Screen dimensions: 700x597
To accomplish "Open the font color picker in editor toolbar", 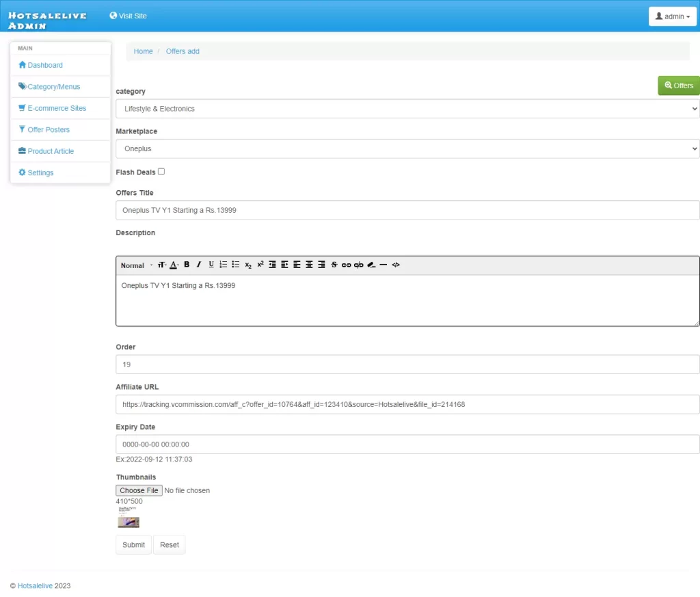I will [x=174, y=265].
